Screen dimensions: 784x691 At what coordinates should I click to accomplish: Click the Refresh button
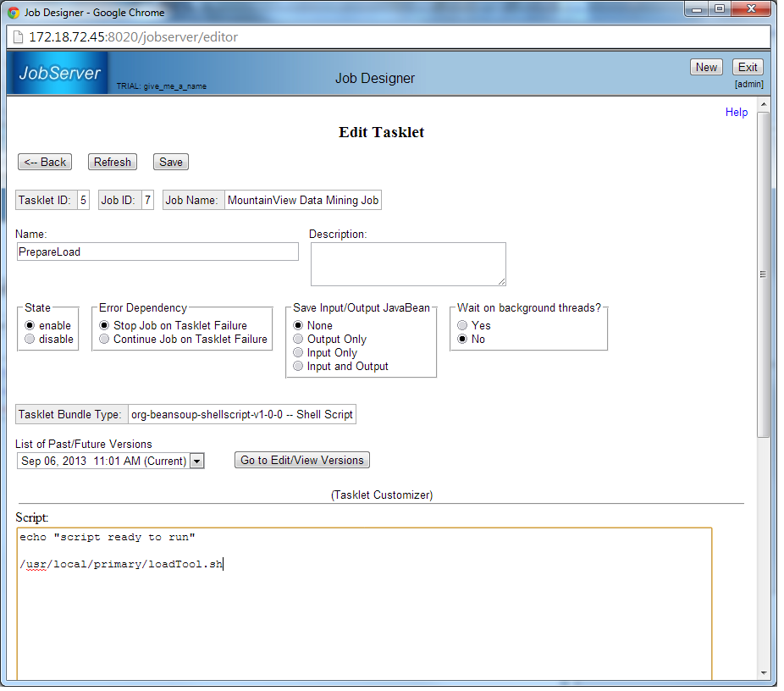113,163
